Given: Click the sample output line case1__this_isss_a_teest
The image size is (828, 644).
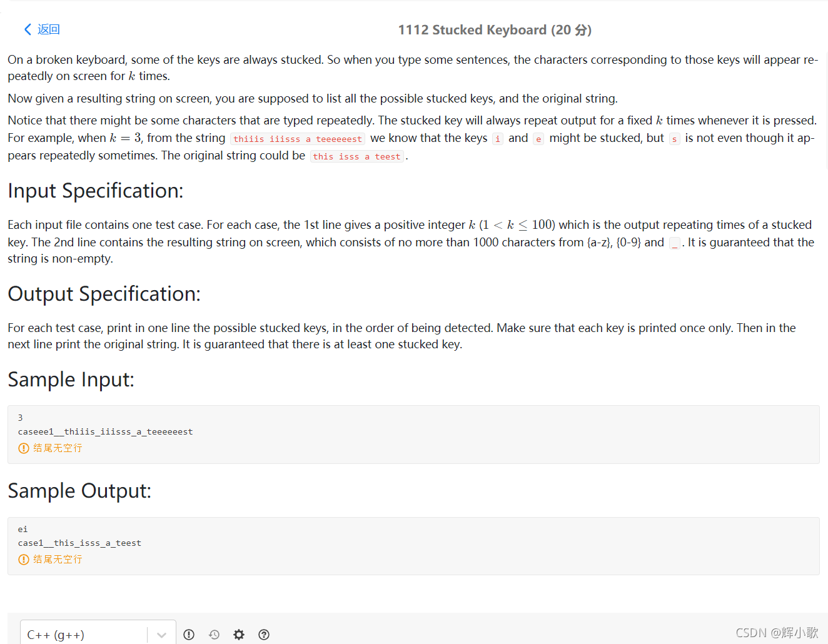Looking at the screenshot, I should pyautogui.click(x=79, y=543).
